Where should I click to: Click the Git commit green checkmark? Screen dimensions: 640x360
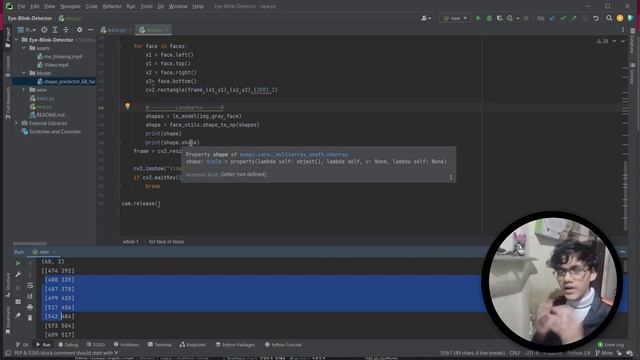tap(563, 18)
